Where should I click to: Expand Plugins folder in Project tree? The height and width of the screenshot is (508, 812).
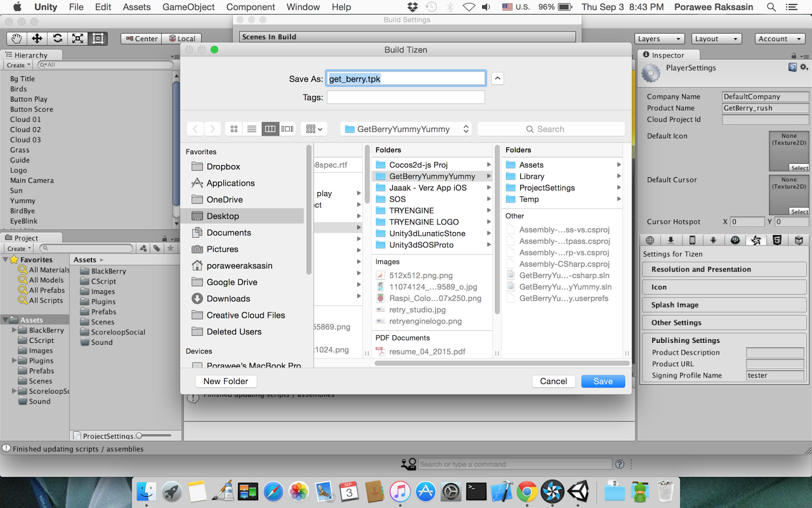pyautogui.click(x=14, y=361)
